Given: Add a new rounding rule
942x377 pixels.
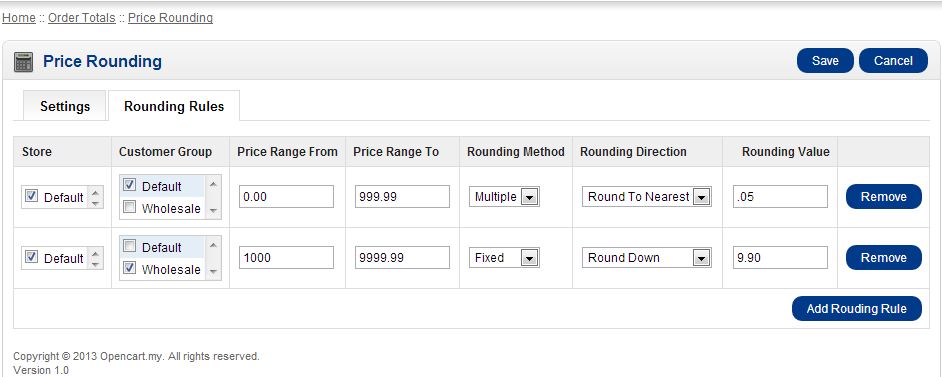Looking at the screenshot, I should (x=857, y=309).
